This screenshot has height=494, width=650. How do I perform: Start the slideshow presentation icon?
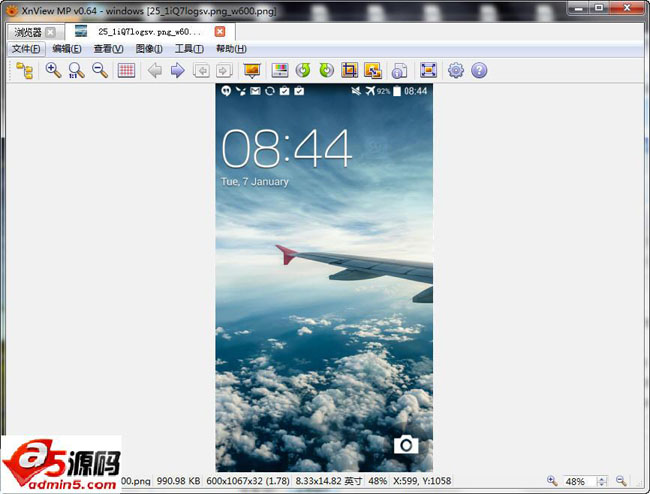point(252,70)
